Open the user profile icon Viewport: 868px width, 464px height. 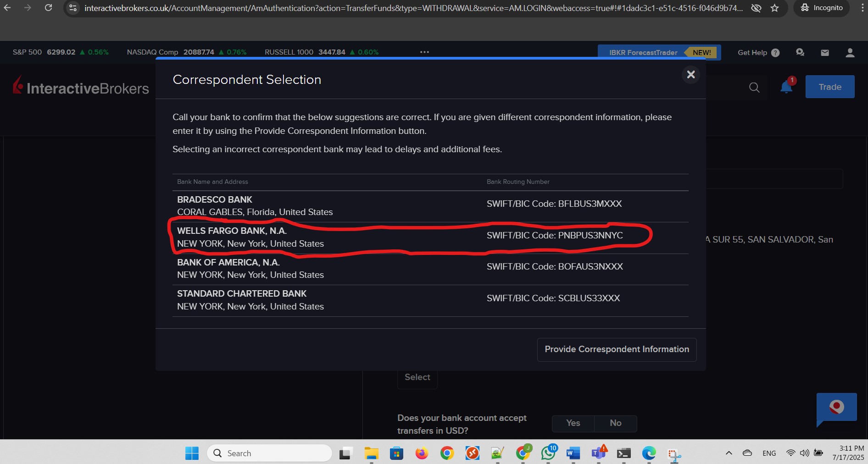[850, 53]
